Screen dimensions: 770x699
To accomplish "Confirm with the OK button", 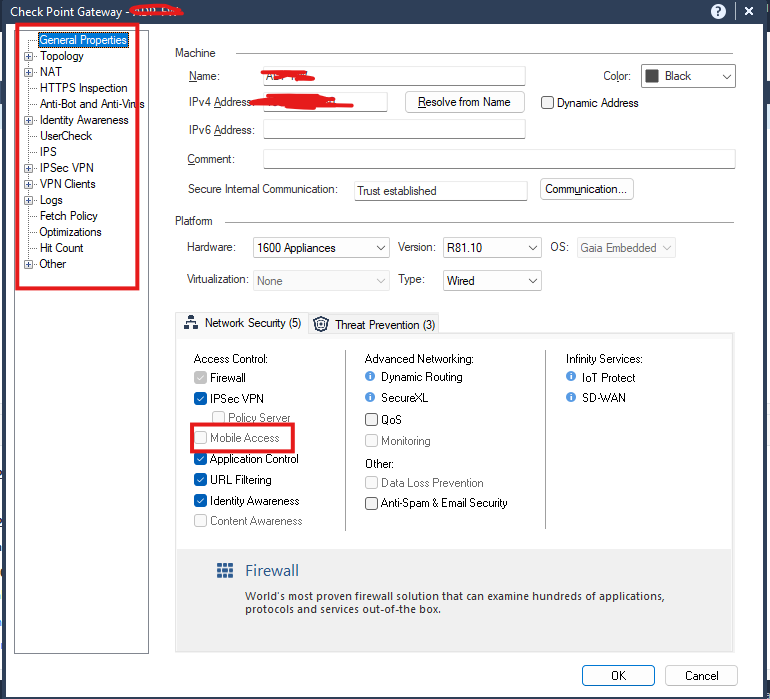I will pyautogui.click(x=618, y=675).
